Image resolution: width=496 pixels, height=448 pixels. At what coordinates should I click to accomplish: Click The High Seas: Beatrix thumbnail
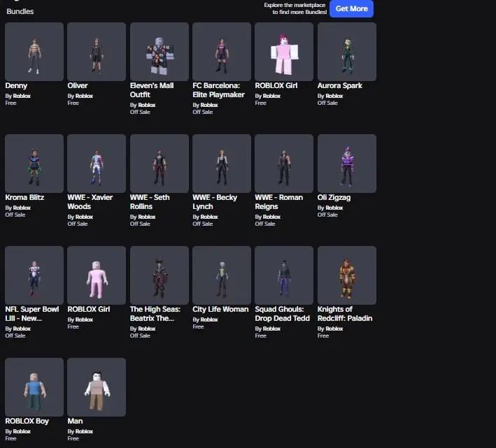point(160,275)
